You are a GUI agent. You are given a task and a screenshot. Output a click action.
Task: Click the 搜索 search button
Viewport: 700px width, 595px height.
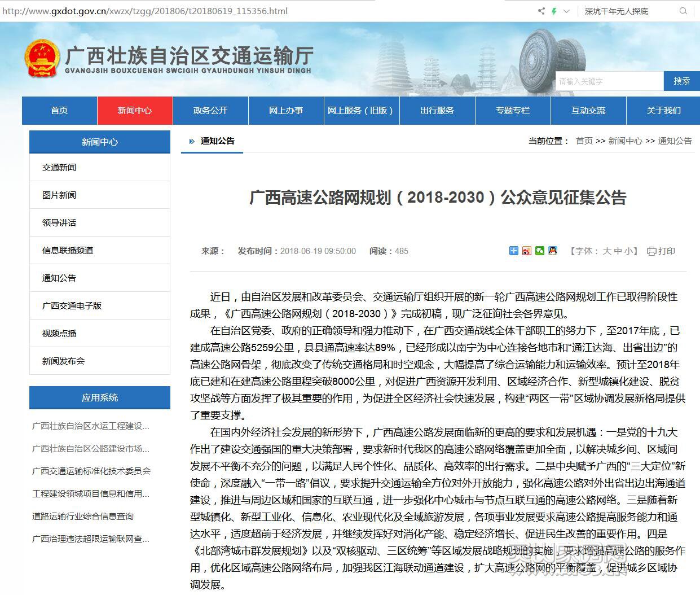[681, 81]
